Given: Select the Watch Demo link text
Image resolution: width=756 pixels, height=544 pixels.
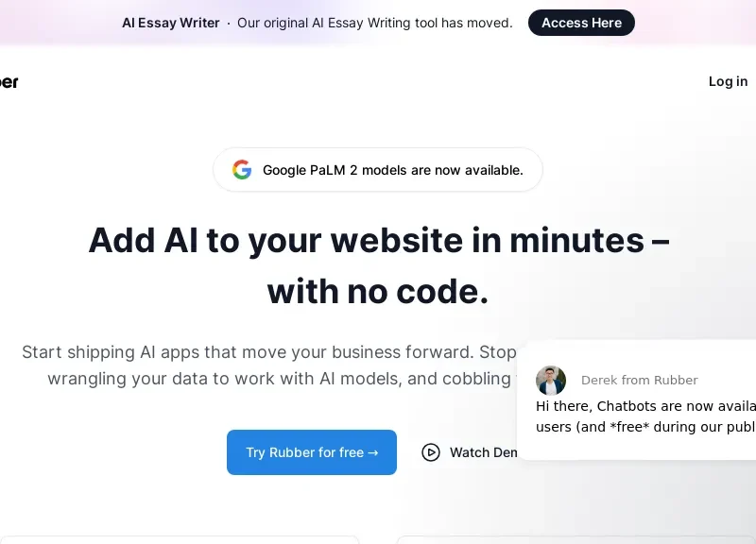Looking at the screenshot, I should tap(483, 452).
